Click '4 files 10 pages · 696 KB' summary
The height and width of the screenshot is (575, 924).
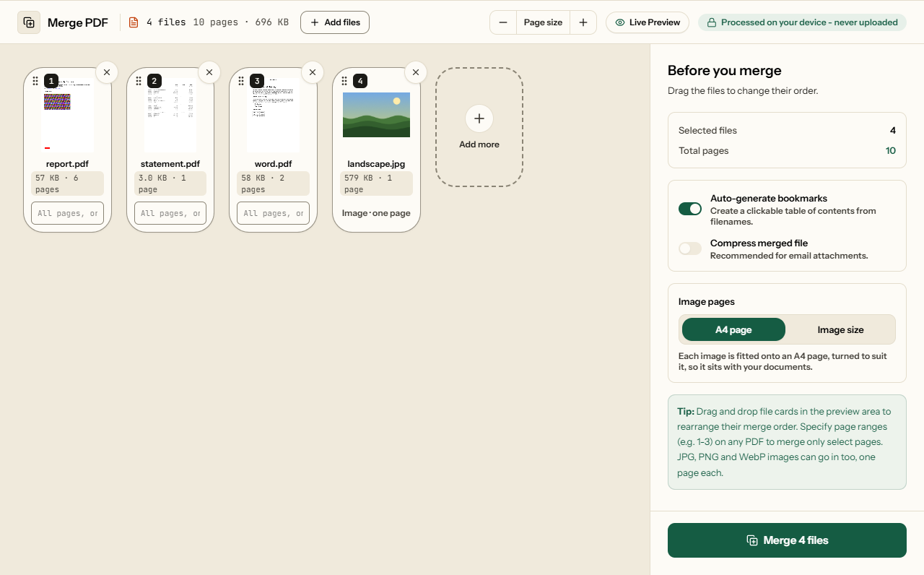click(217, 22)
